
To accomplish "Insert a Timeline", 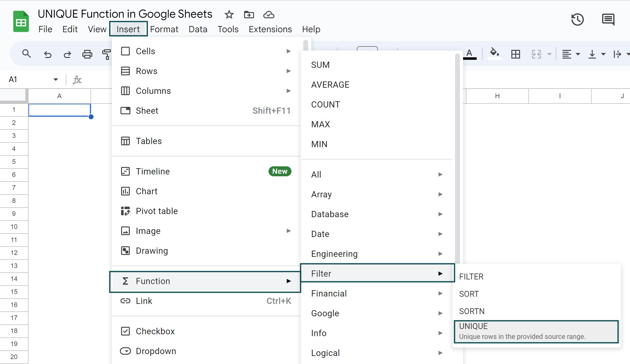I will pyautogui.click(x=206, y=171).
